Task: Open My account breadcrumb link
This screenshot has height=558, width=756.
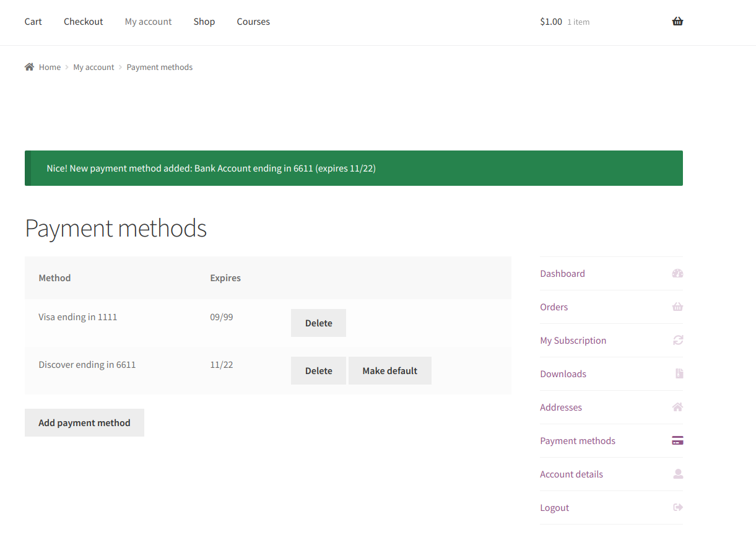Action: click(93, 68)
